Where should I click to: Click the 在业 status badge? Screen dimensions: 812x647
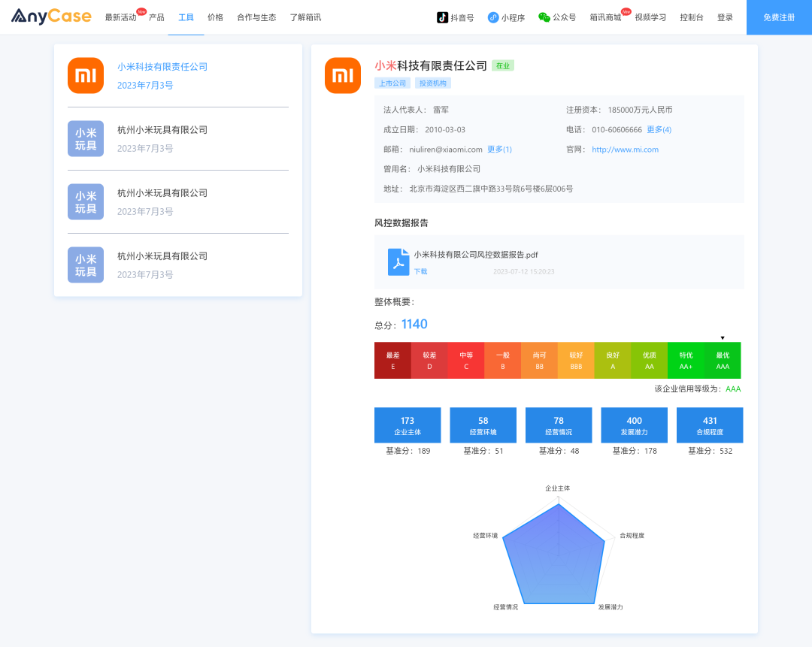point(503,65)
